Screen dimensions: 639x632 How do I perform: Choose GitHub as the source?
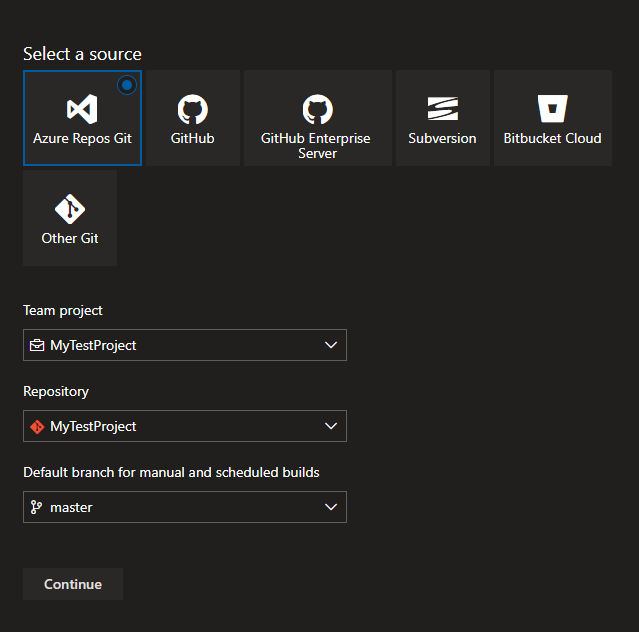[193, 118]
